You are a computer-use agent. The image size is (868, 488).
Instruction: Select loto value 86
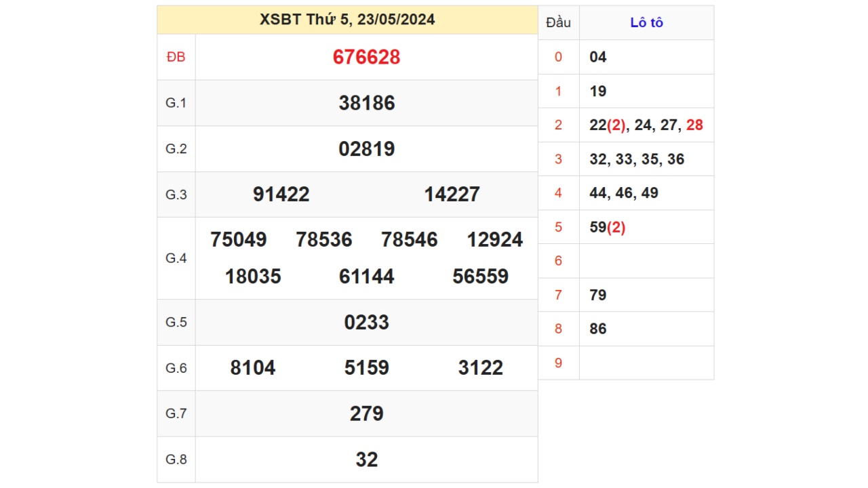(x=598, y=329)
